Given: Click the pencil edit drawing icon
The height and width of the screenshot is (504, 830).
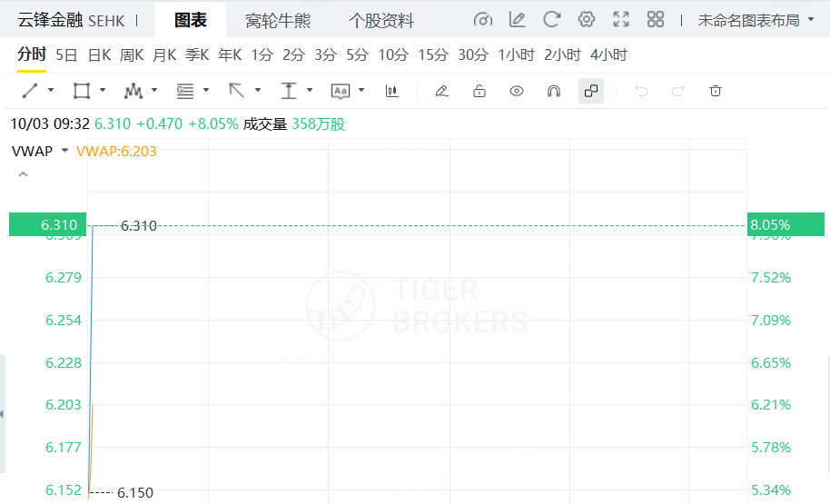Looking at the screenshot, I should (x=442, y=91).
